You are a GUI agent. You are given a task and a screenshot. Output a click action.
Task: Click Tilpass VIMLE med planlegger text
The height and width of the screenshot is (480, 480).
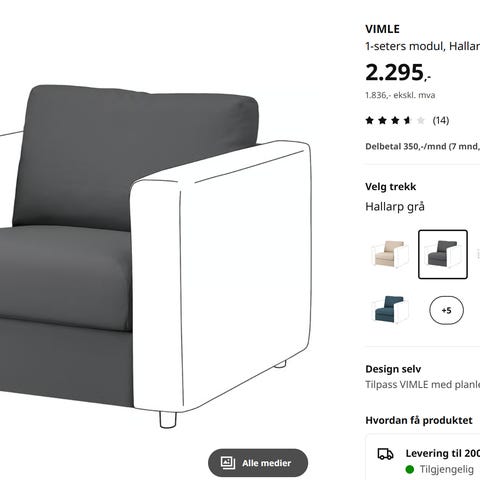[x=422, y=384]
